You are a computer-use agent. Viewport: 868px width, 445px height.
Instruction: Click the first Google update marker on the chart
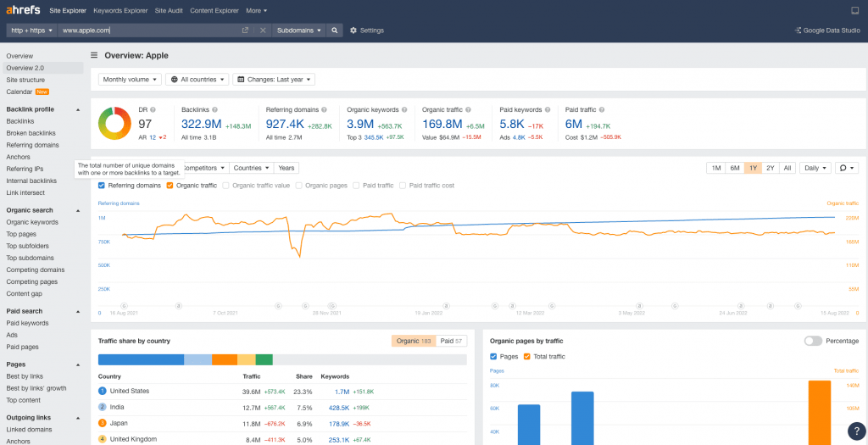click(124, 305)
